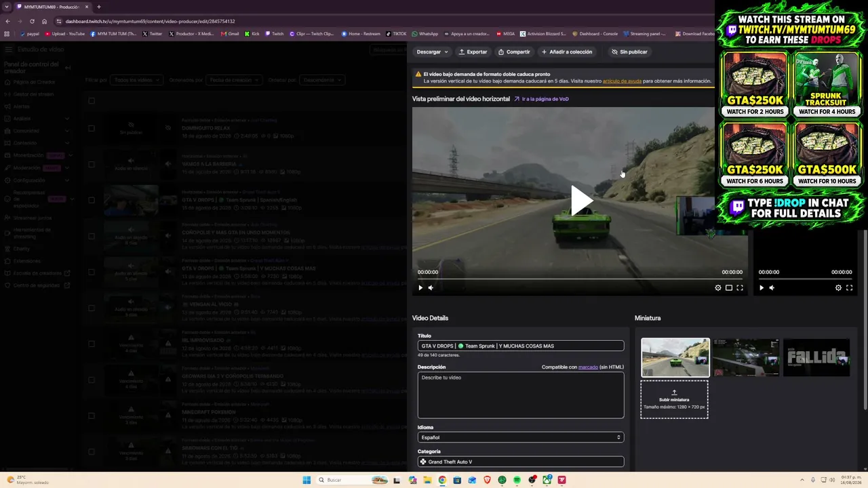The height and width of the screenshot is (488, 868).
Task: Play the horizontal video with the big play icon
Action: point(580,201)
